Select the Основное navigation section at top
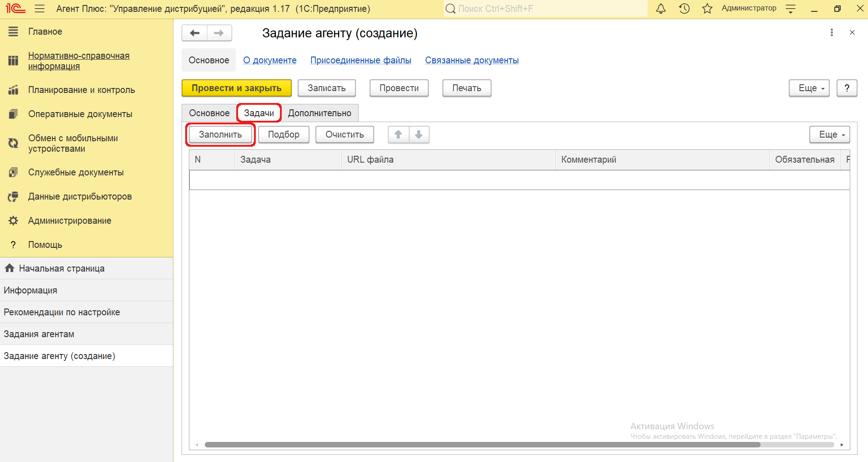The height and width of the screenshot is (462, 868). tap(209, 60)
